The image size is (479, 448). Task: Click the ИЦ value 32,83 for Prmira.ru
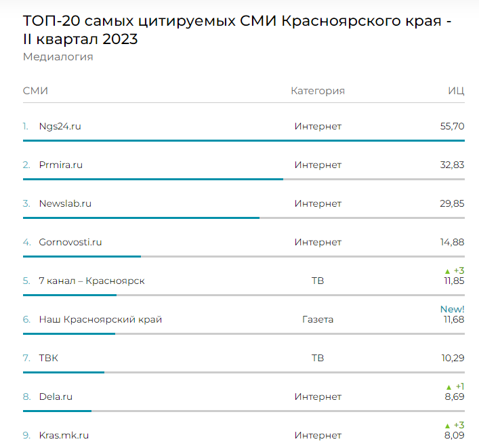[x=452, y=165]
